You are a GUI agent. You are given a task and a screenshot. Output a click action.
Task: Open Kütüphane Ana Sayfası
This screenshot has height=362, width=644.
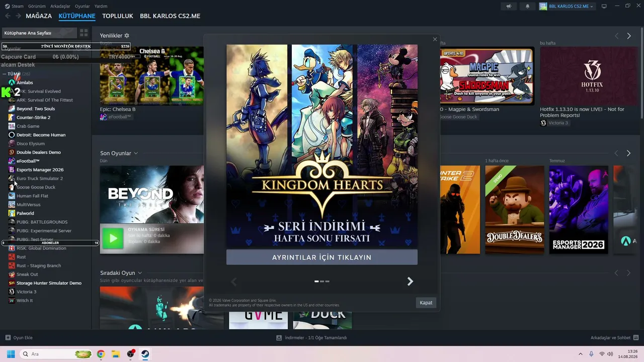(39, 33)
